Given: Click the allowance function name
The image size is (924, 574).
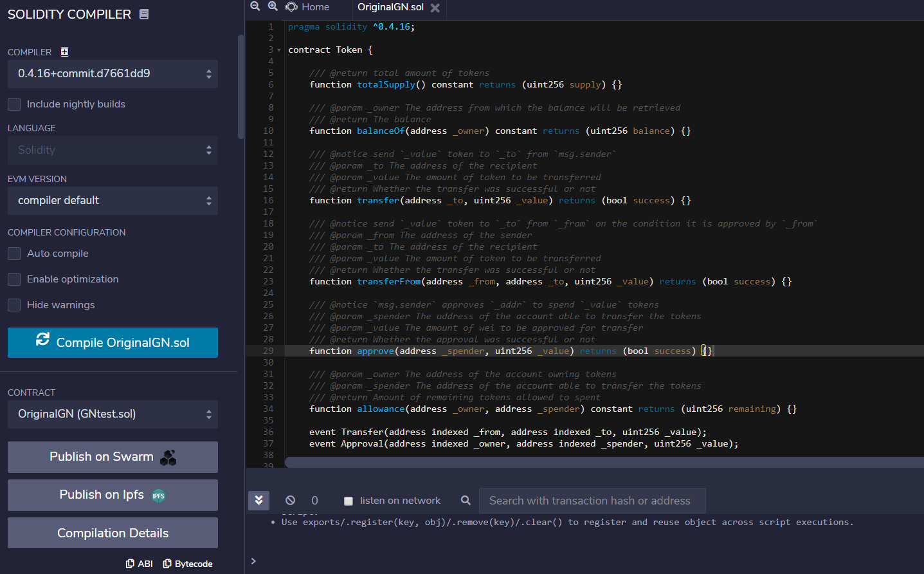Looking at the screenshot, I should [x=381, y=409].
